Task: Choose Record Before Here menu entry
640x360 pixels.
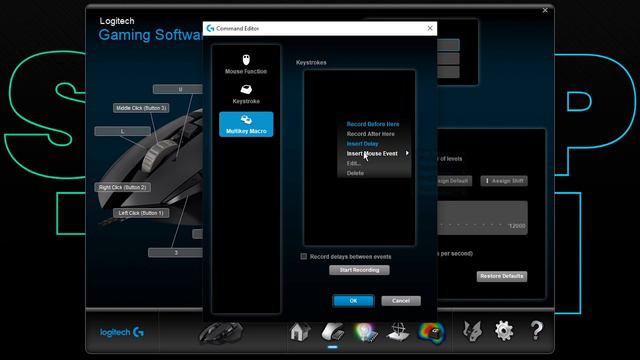Action: click(373, 124)
